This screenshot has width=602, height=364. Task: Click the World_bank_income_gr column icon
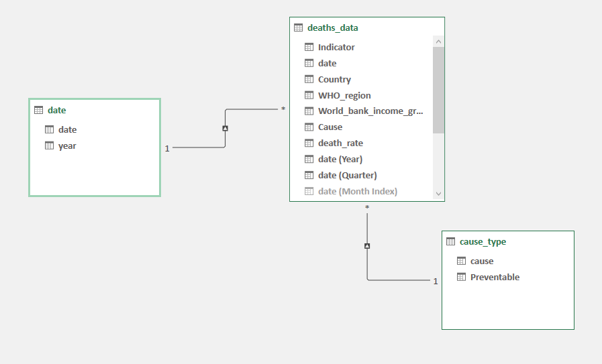pos(309,111)
